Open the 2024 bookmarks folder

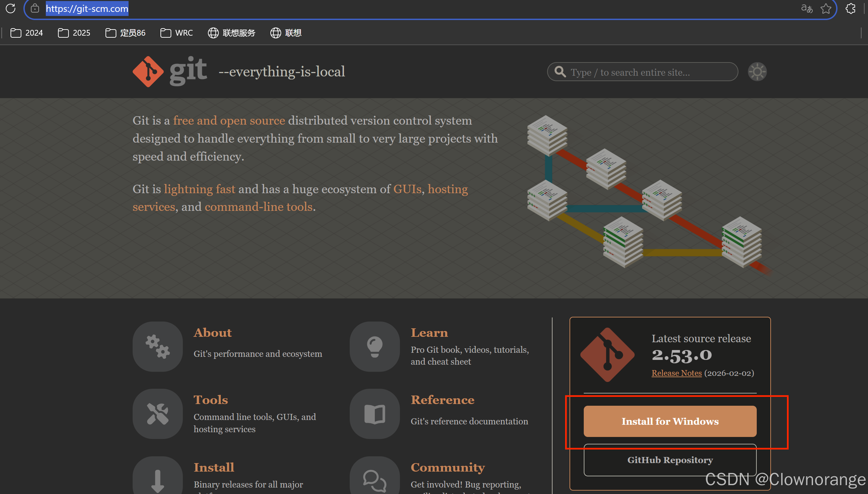click(27, 33)
